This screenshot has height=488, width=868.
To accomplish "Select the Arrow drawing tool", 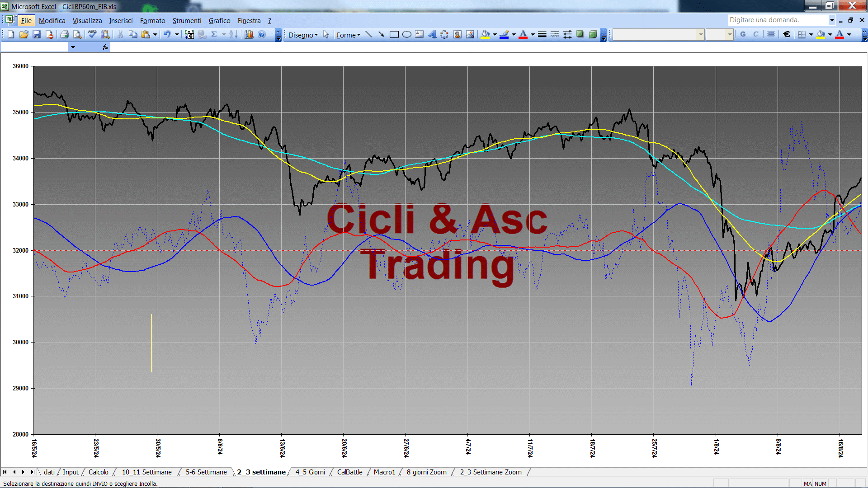I will [x=381, y=34].
